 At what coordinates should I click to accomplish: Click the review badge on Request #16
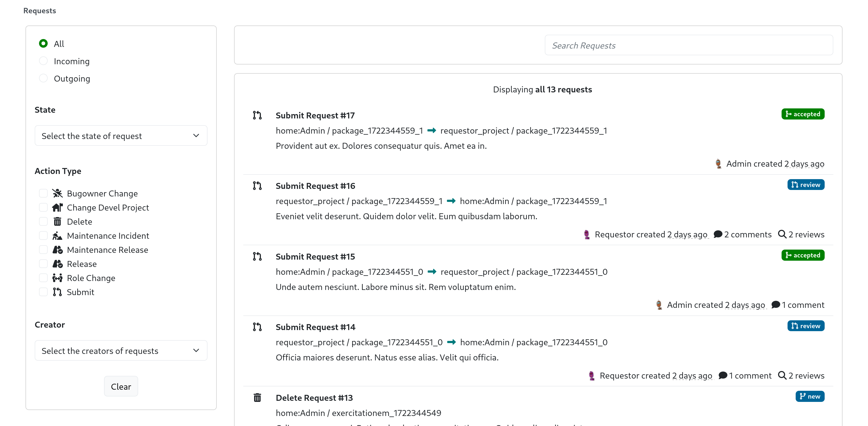click(805, 185)
